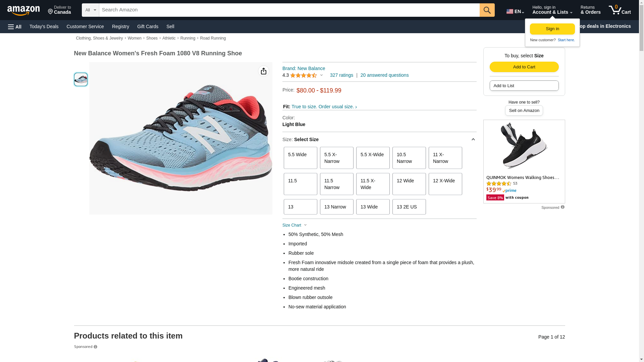This screenshot has height=362, width=644.
Task: Open the shopping cart
Action: [x=620, y=10]
